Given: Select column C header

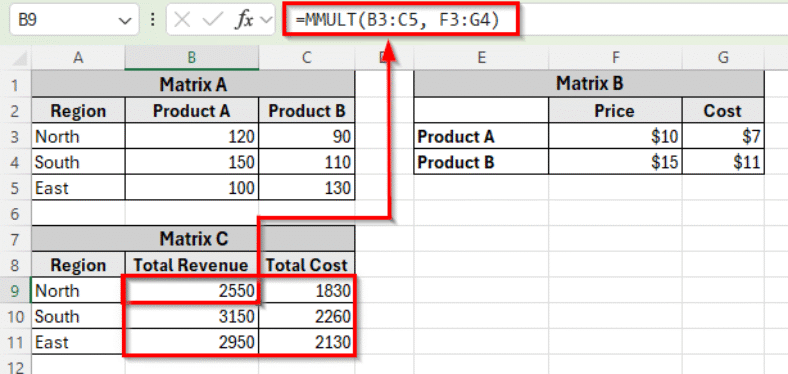Looking at the screenshot, I should coord(307,58).
